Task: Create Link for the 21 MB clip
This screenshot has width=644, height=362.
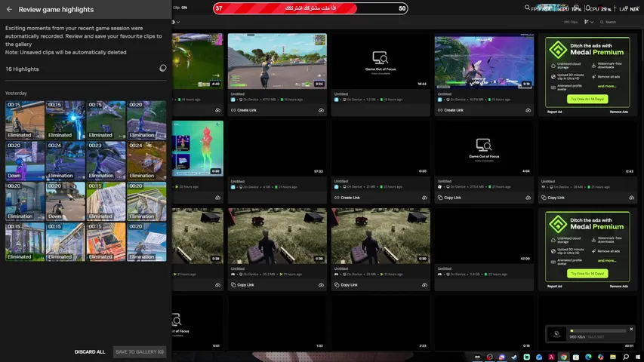Action: (347, 198)
